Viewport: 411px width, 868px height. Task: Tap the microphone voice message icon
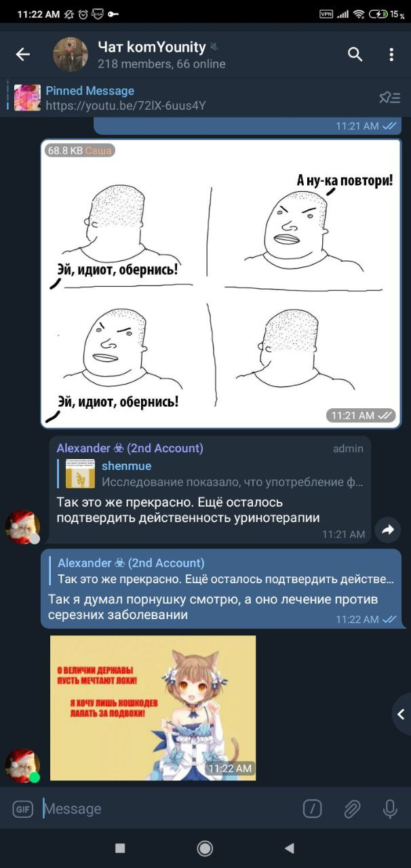click(390, 808)
